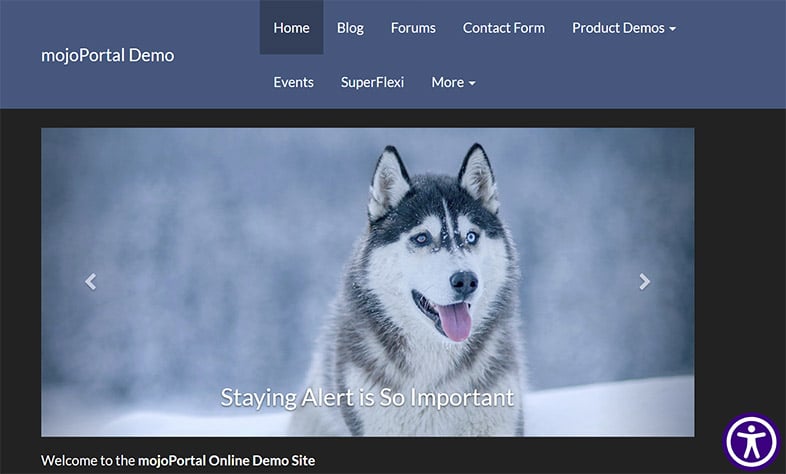Select the Home menu item
The image size is (786, 474).
(x=291, y=28)
